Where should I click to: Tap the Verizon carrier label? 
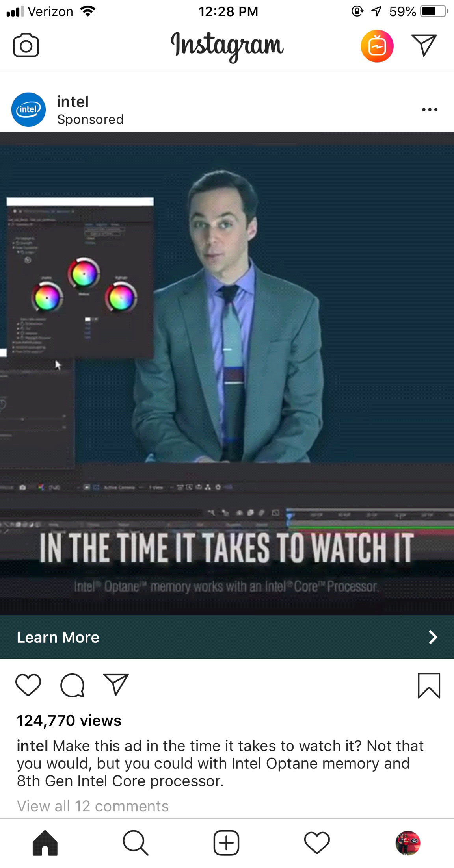click(50, 11)
